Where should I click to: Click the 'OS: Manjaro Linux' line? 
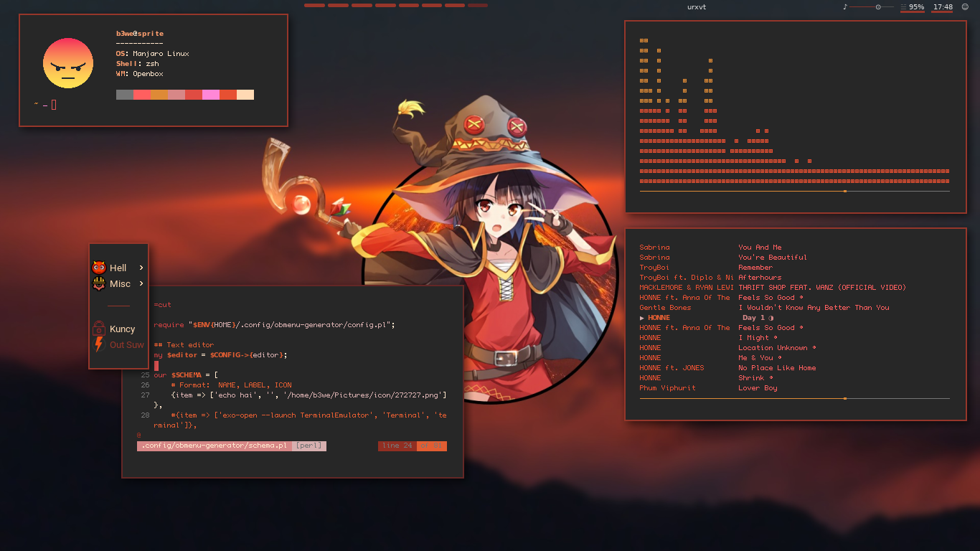[153, 54]
